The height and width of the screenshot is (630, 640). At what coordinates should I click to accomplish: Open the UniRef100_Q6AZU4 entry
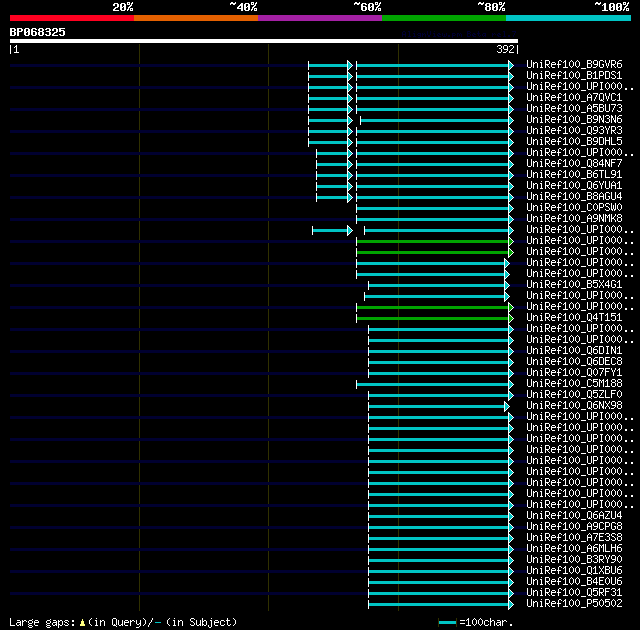(x=574, y=515)
